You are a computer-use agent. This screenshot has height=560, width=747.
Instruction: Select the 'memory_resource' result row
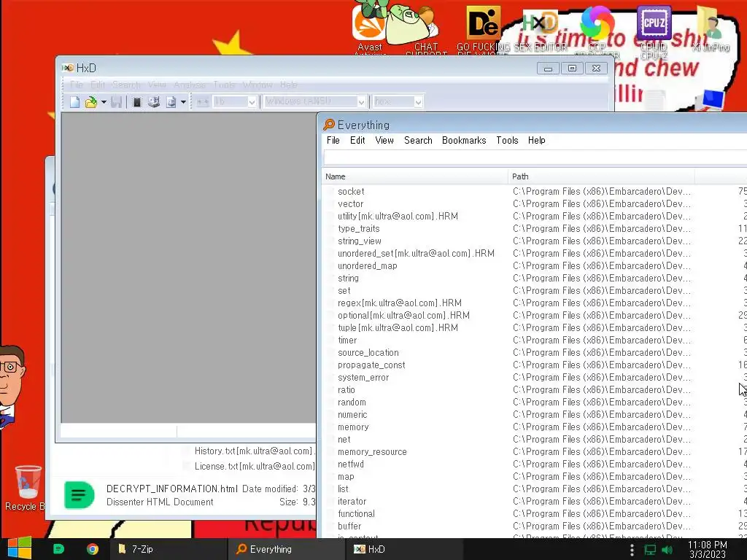click(x=372, y=451)
